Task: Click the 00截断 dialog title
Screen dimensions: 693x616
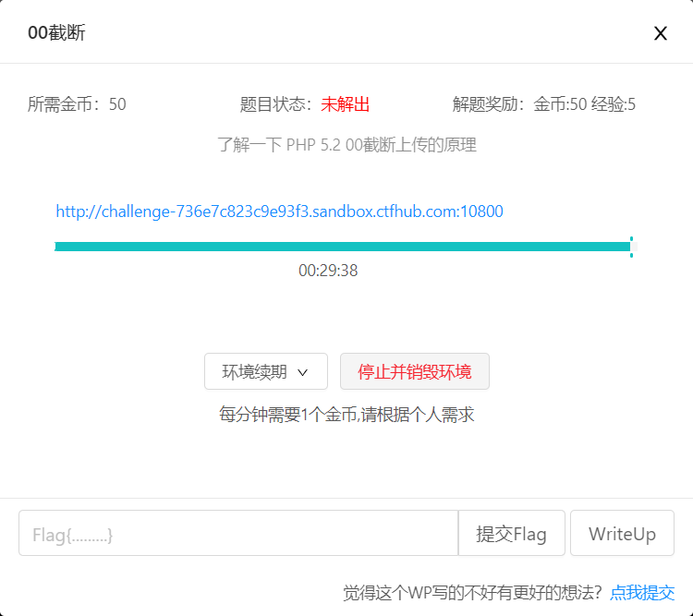Action: pyautogui.click(x=56, y=33)
